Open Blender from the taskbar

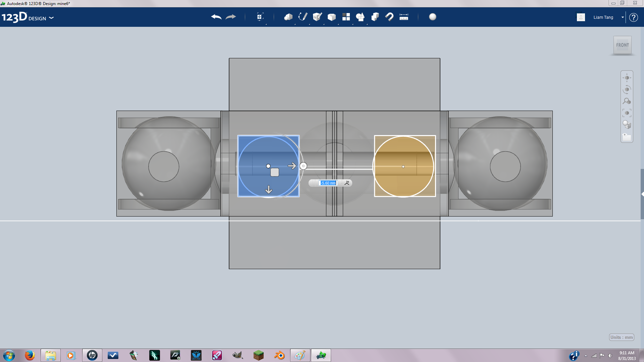[x=279, y=355]
